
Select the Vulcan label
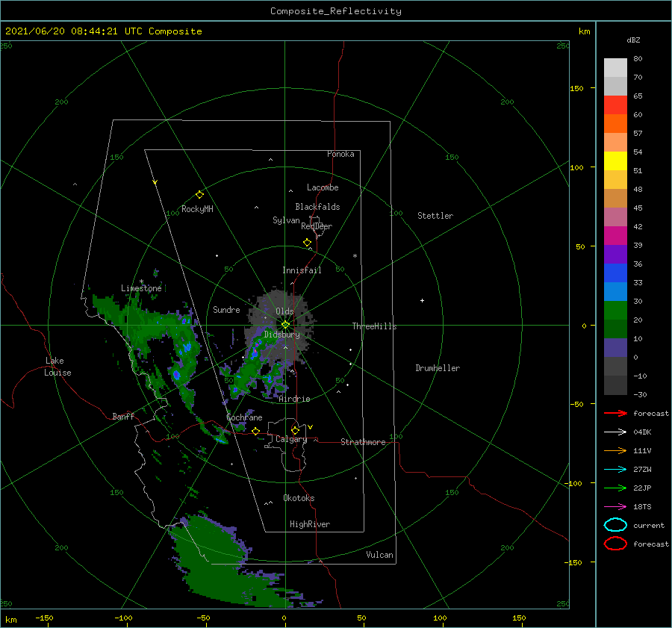[380, 555]
